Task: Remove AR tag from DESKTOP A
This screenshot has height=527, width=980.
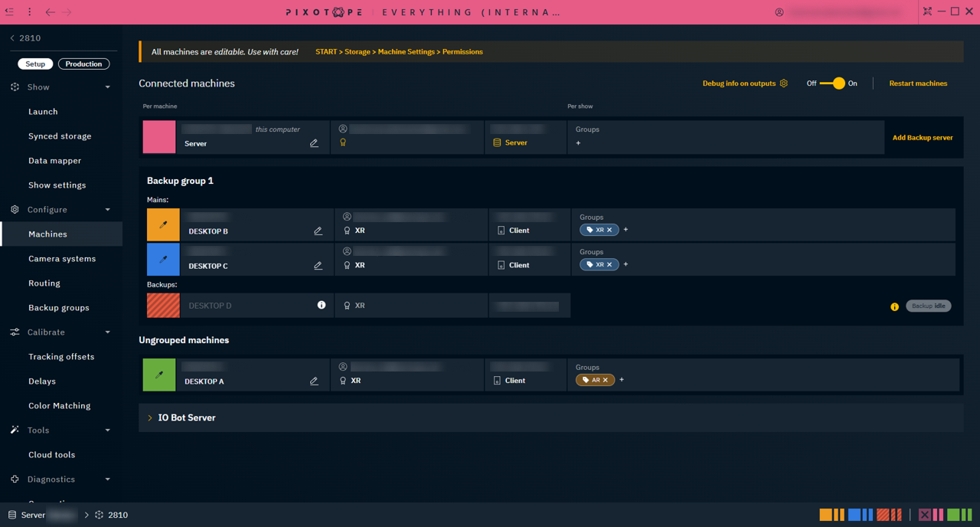Action: click(605, 380)
